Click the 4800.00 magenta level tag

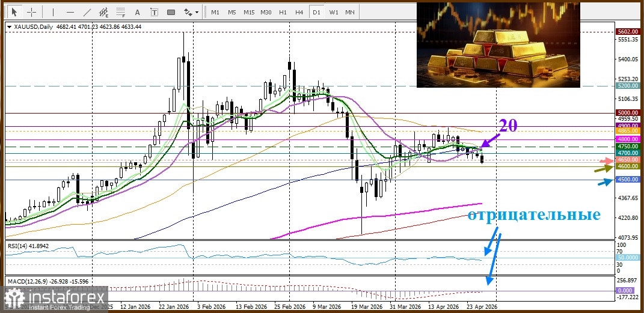(628, 139)
